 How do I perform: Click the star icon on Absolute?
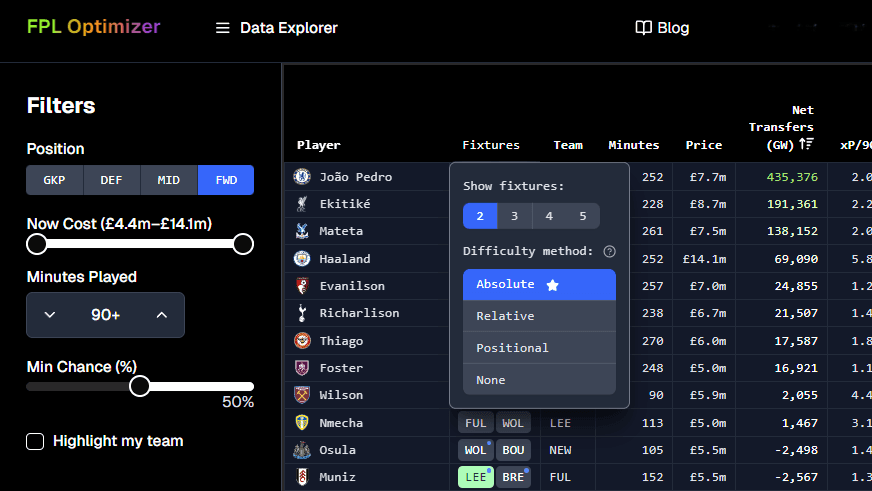click(x=552, y=285)
